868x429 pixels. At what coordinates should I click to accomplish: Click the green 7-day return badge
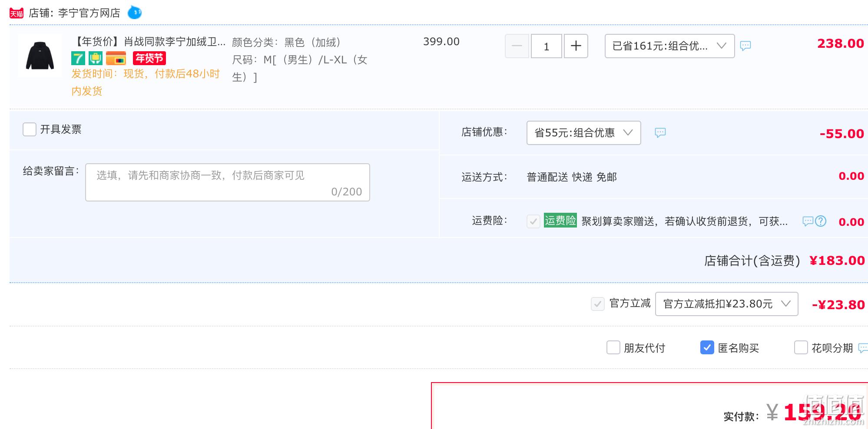point(78,58)
